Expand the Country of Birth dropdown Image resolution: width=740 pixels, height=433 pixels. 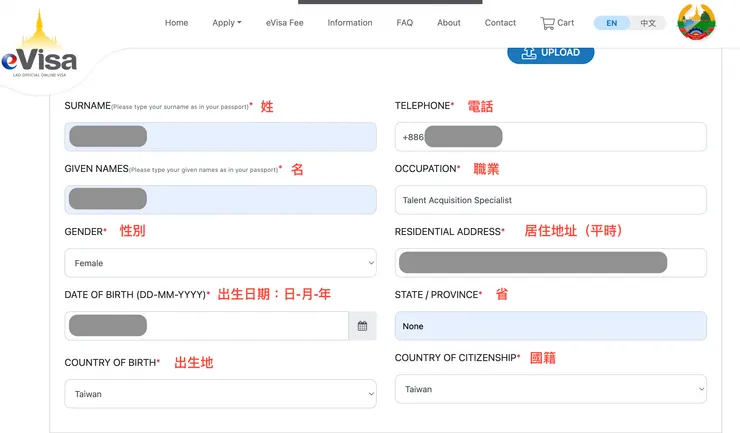click(x=220, y=394)
